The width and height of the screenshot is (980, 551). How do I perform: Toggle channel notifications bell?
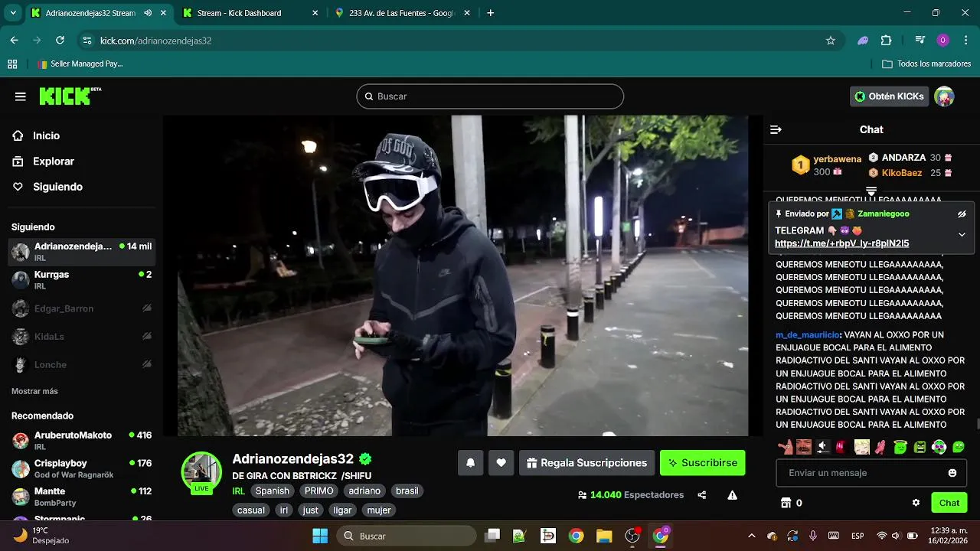470,463
